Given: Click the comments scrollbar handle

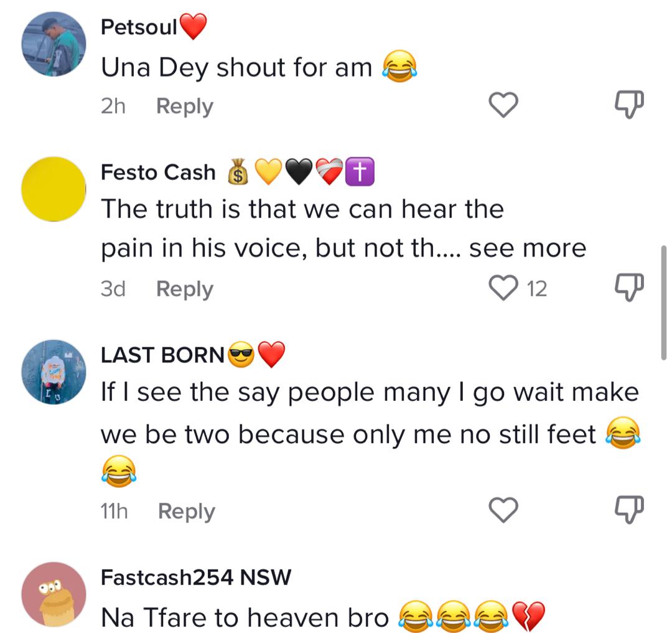Looking at the screenshot, I should click(x=663, y=302).
